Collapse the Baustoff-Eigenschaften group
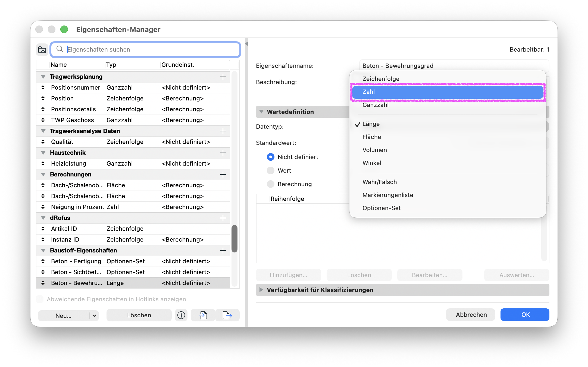The height and width of the screenshot is (367, 588). pyautogui.click(x=43, y=251)
